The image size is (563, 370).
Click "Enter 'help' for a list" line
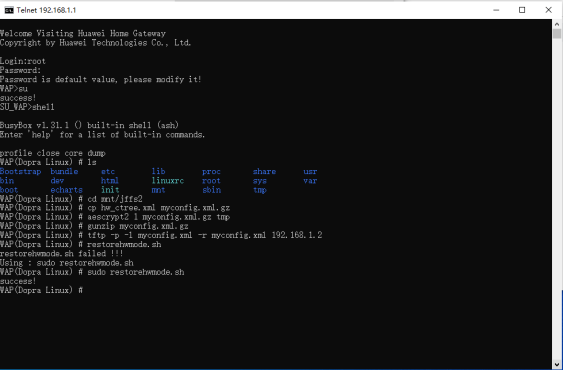[102, 135]
